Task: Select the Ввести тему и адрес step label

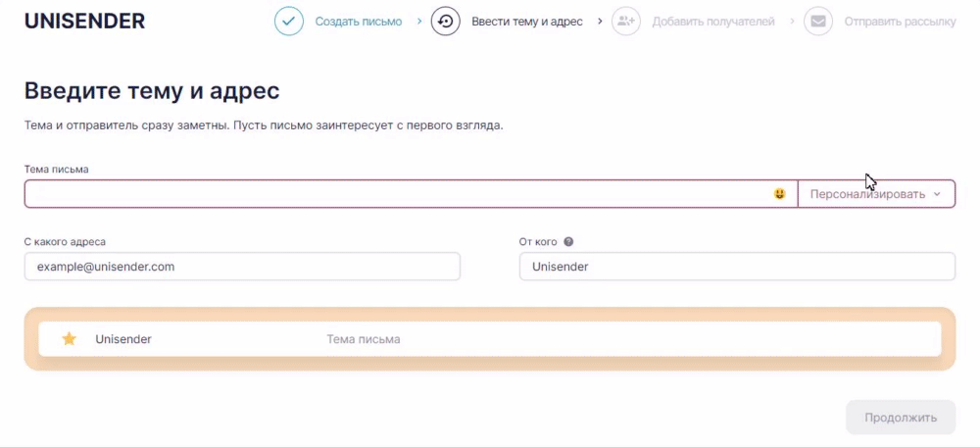Action: [x=527, y=22]
